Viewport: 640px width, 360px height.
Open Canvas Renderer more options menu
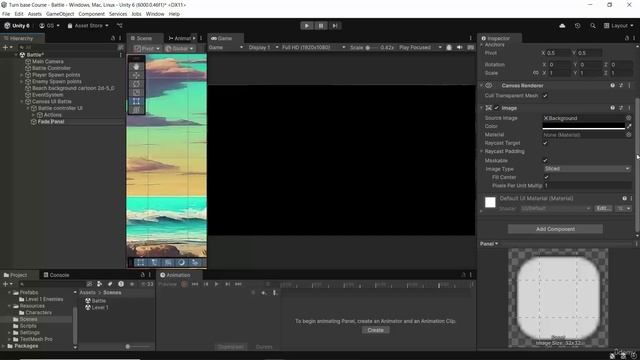[629, 86]
